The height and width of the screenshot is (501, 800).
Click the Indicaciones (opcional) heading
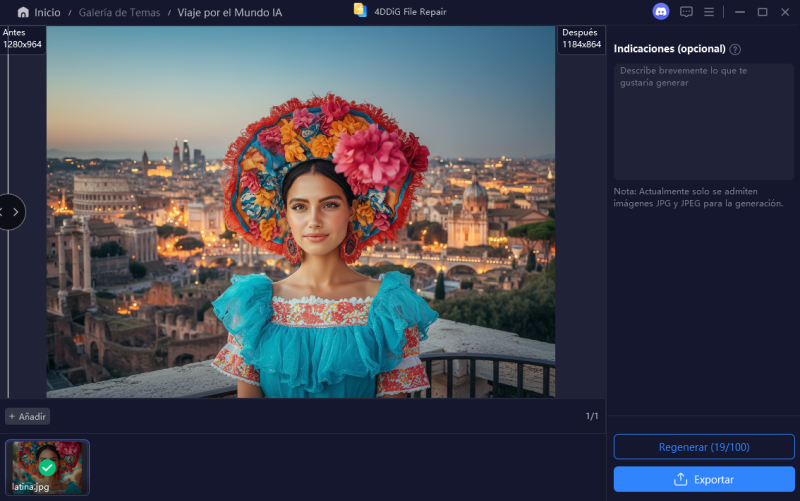click(x=669, y=49)
